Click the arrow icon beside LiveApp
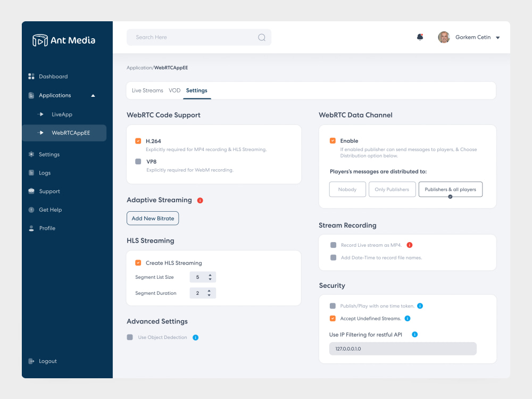Image resolution: width=532 pixels, height=399 pixels. pos(40,114)
